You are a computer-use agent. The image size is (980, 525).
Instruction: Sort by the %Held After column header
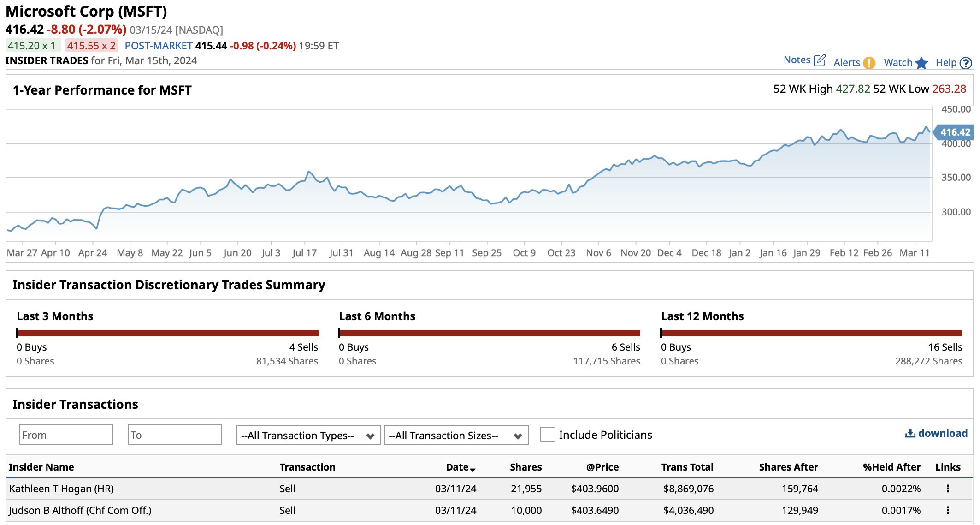[x=891, y=467]
